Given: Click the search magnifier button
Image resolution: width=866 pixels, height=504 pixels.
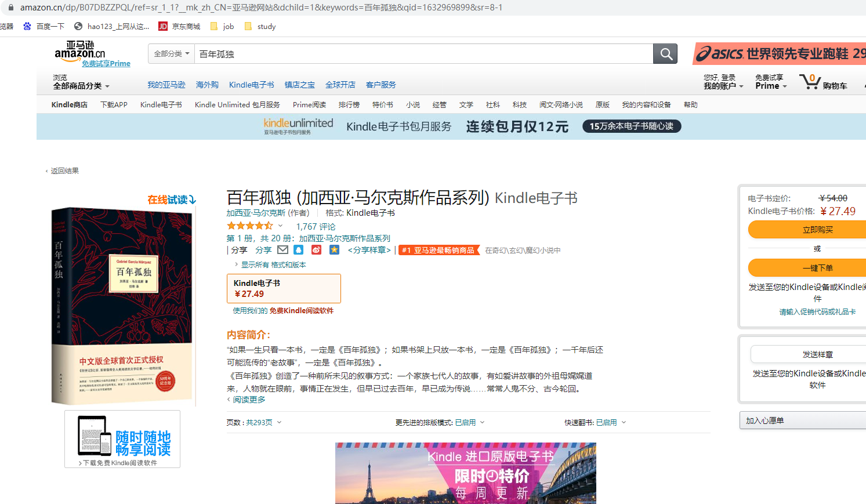Looking at the screenshot, I should [665, 54].
